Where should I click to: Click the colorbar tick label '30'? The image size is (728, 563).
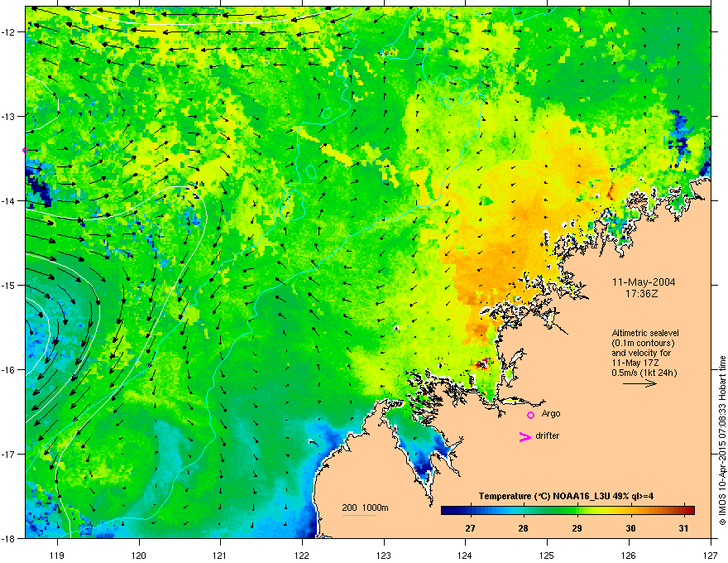pyautogui.click(x=630, y=528)
